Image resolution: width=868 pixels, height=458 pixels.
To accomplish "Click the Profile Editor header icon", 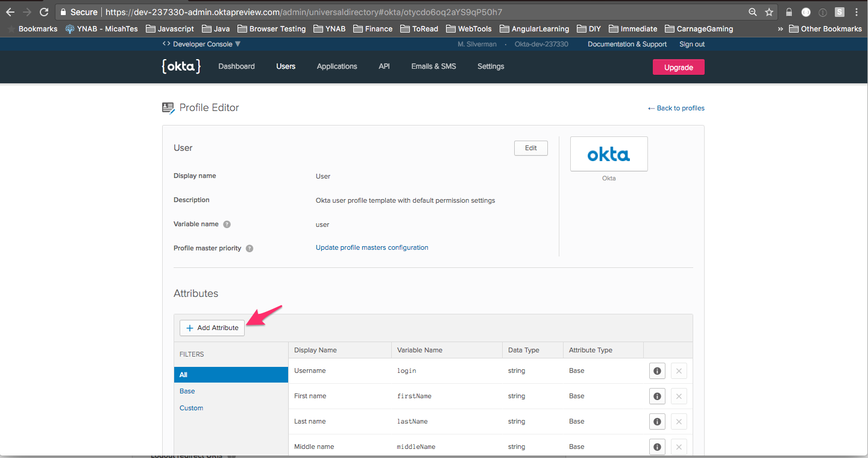I will coord(168,107).
